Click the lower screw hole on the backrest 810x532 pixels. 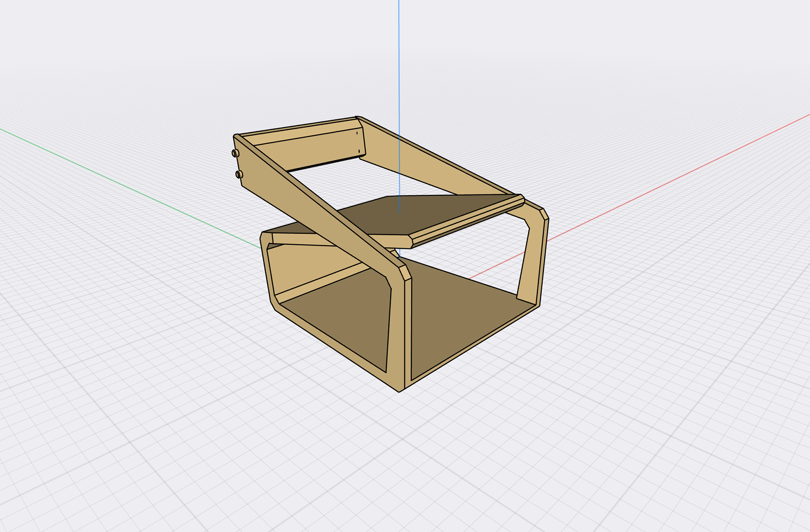[x=359, y=151]
